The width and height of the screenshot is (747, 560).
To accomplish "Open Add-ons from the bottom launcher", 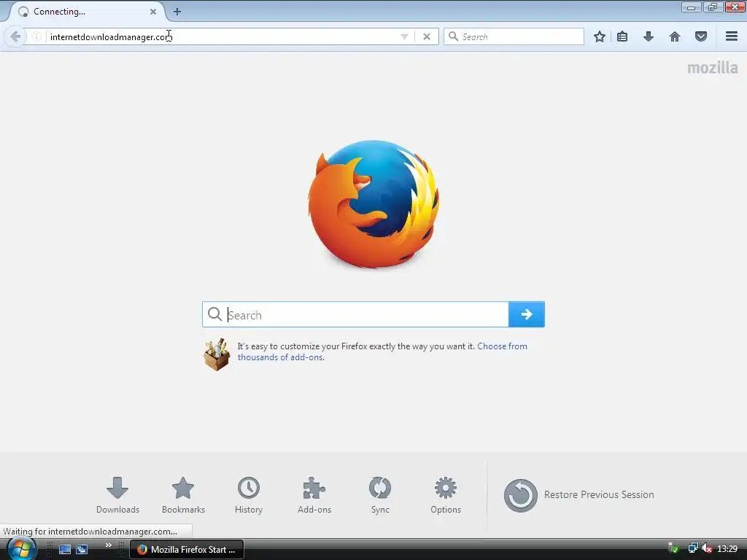I will (314, 495).
